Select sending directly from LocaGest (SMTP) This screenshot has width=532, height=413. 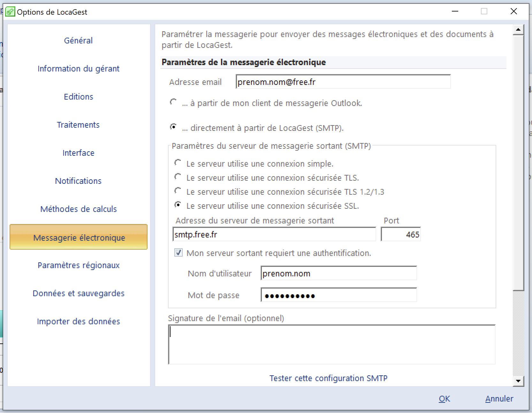173,127
